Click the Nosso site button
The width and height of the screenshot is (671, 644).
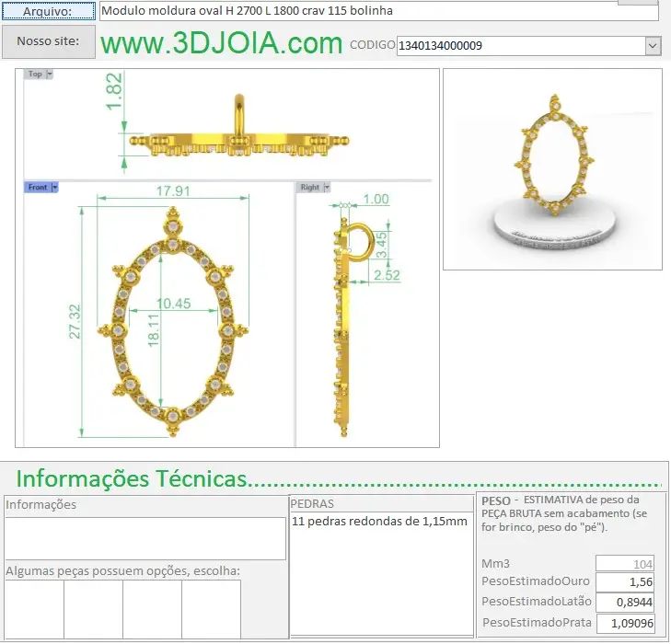(49, 41)
